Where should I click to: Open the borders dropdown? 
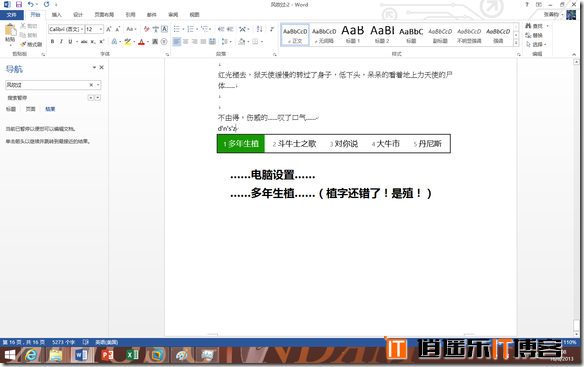[x=262, y=42]
